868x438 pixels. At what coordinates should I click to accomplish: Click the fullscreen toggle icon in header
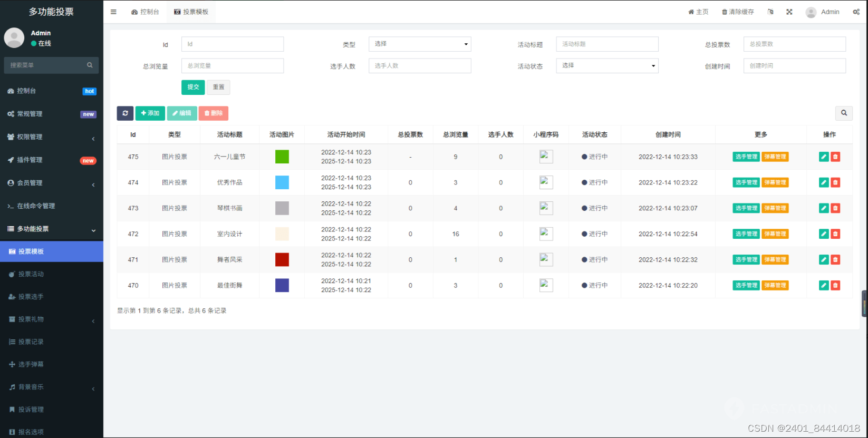click(789, 12)
